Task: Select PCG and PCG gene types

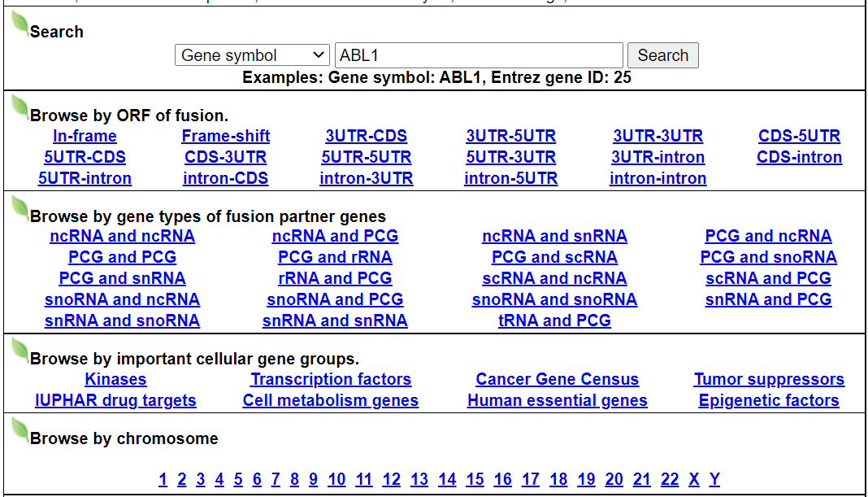Action: (122, 257)
